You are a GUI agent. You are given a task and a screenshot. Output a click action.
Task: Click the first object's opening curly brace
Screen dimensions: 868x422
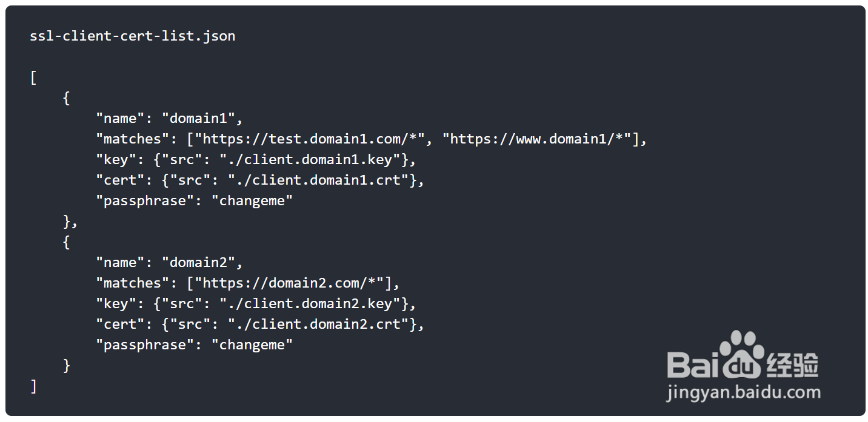coord(66,98)
